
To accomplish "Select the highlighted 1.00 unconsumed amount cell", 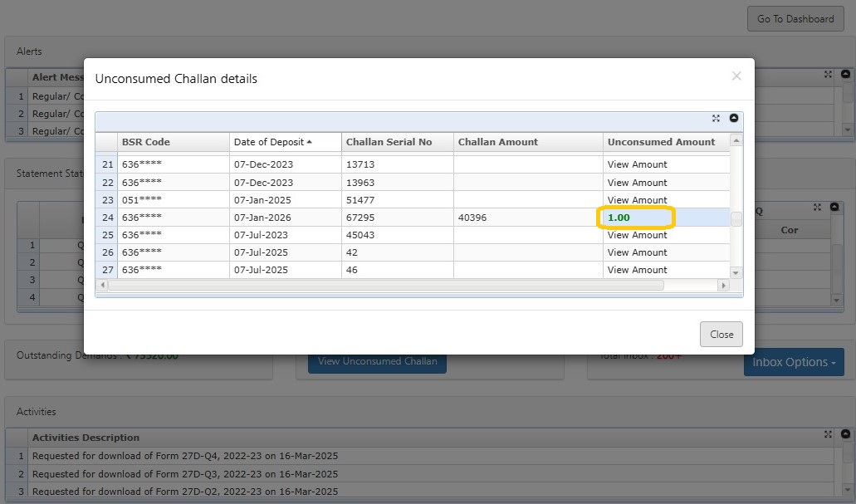I will [636, 218].
